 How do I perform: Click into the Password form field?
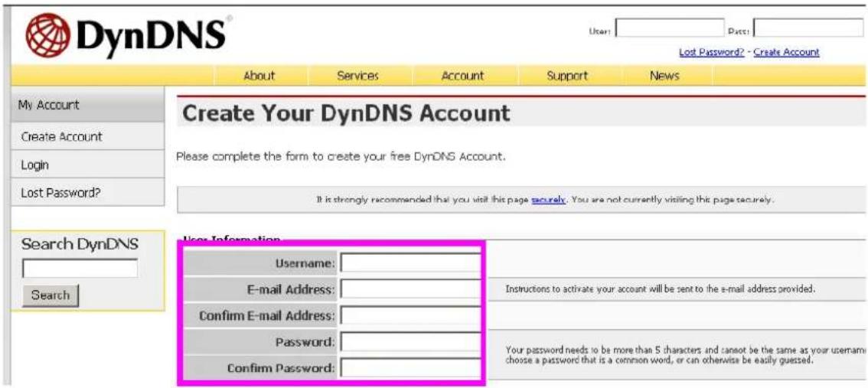(410, 341)
